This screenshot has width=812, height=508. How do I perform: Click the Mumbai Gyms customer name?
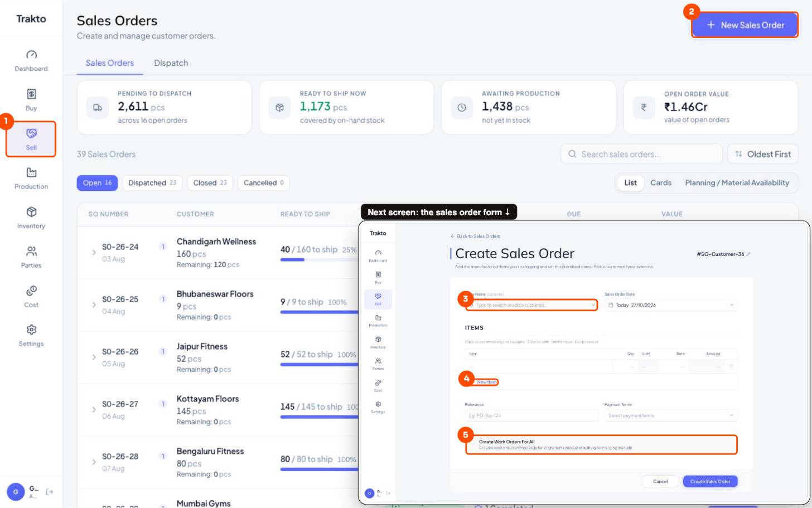(204, 503)
